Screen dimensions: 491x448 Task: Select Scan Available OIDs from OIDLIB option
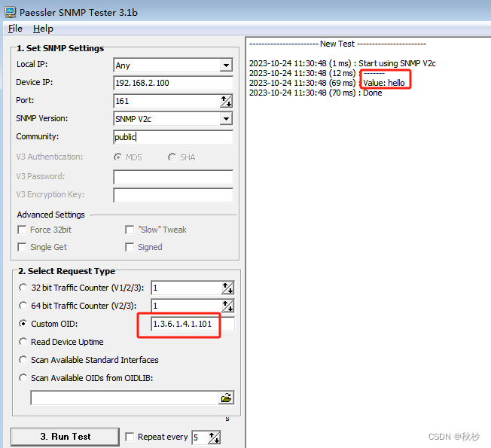23,378
